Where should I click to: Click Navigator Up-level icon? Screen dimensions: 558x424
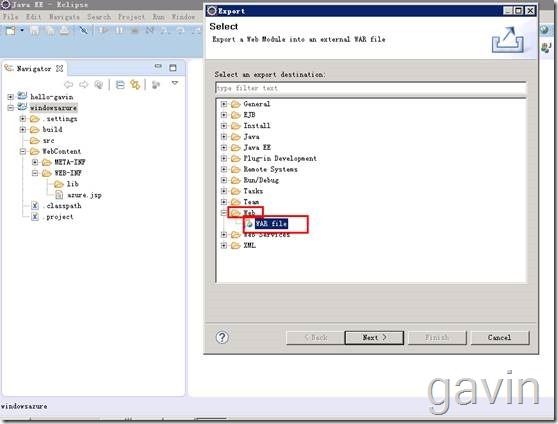[99, 85]
